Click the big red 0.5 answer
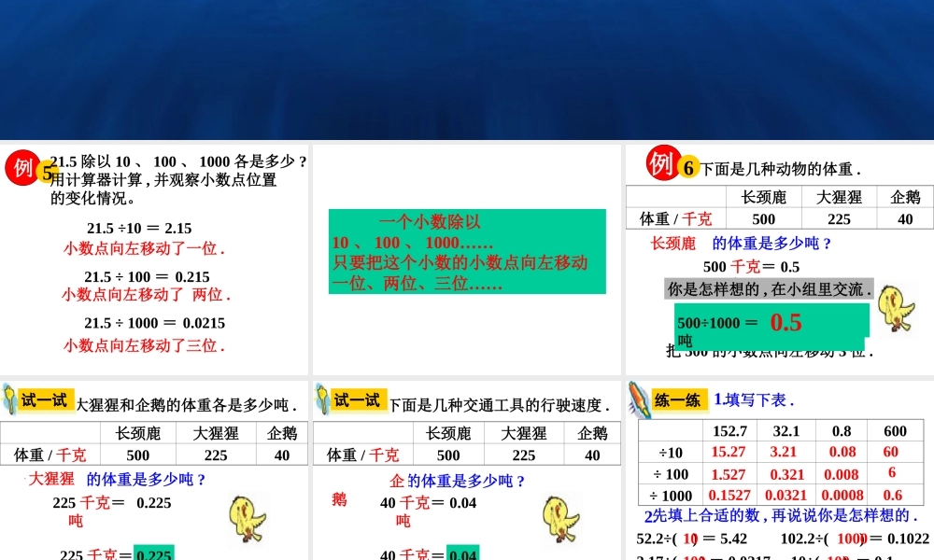934x560 pixels. [x=785, y=323]
